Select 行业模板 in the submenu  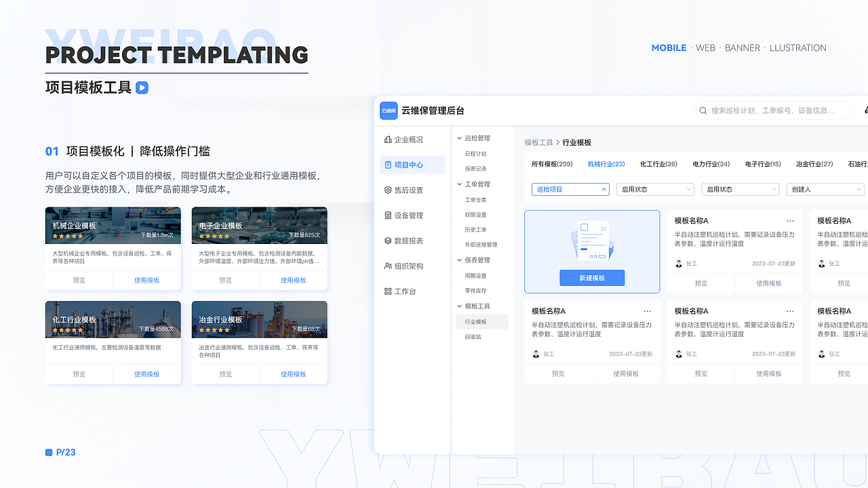[482, 322]
